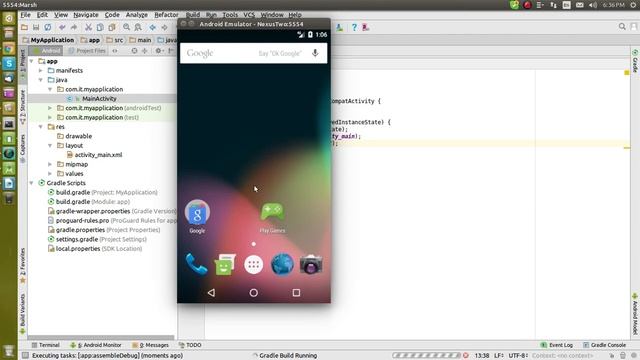The width and height of the screenshot is (640, 360).
Task: Click the Google search box in emulator
Action: [253, 53]
